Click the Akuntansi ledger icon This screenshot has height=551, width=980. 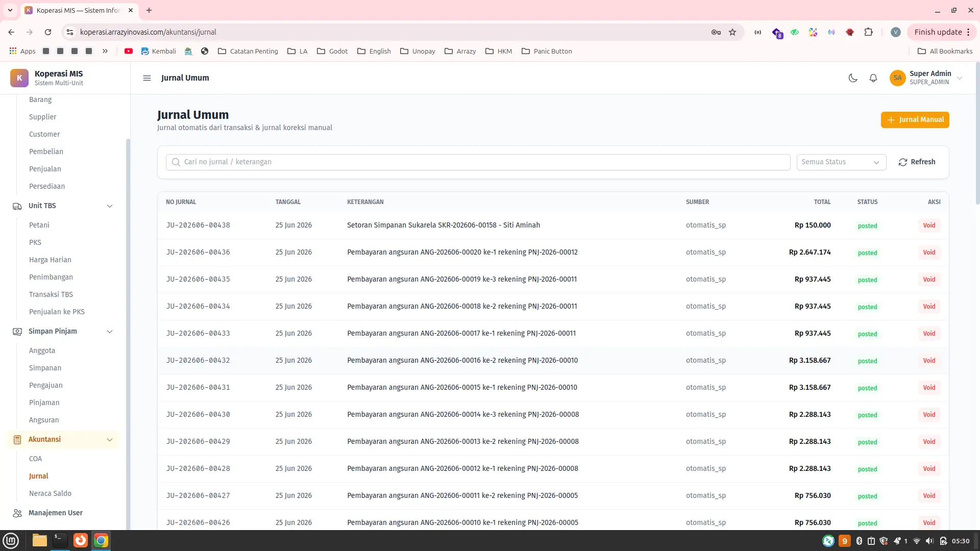[17, 440]
